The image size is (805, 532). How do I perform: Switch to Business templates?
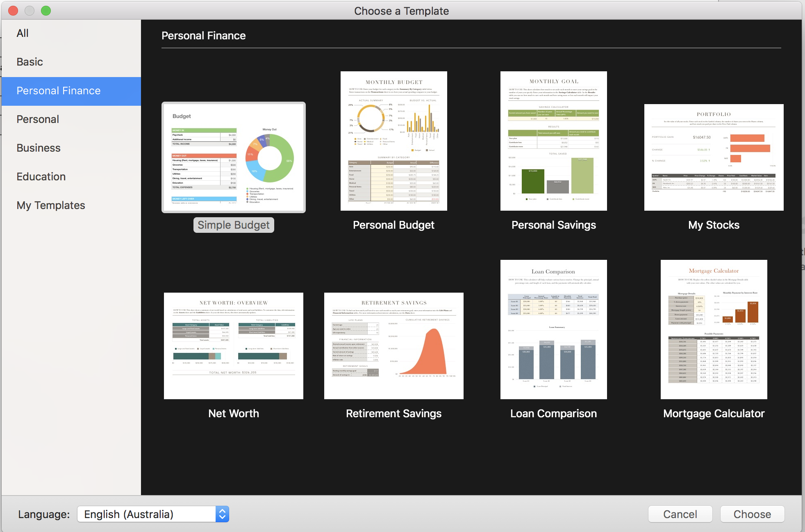(x=39, y=148)
